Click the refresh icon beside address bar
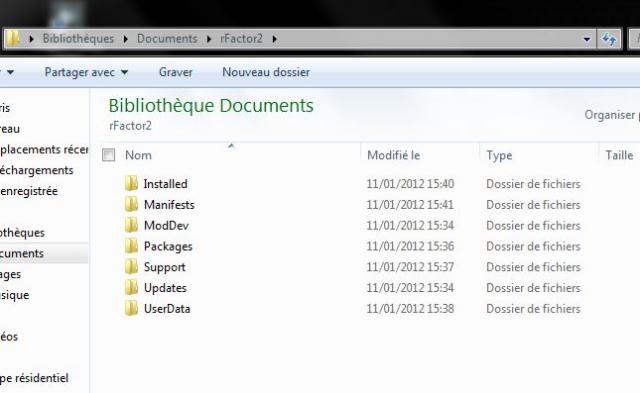The width and height of the screenshot is (640, 393). [x=609, y=39]
